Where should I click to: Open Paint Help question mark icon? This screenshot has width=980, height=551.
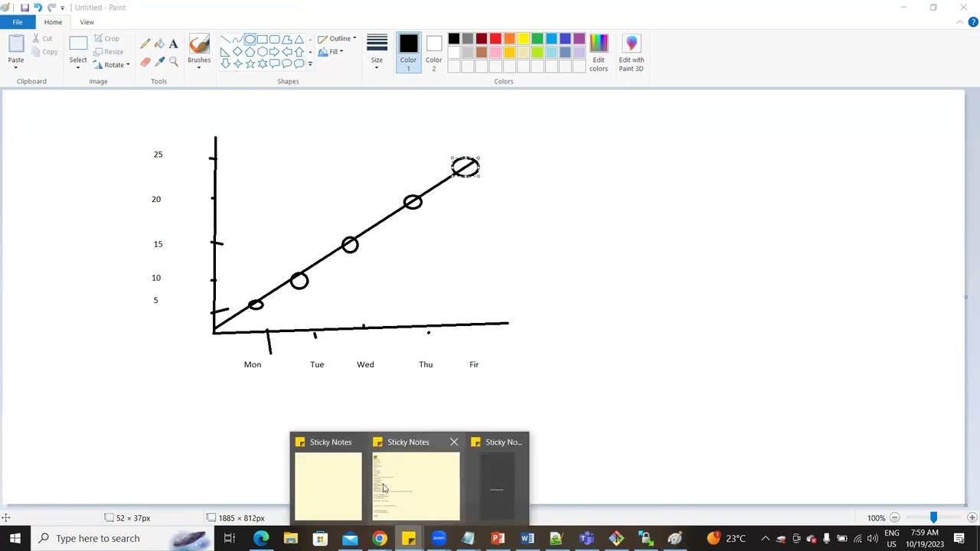coord(973,22)
